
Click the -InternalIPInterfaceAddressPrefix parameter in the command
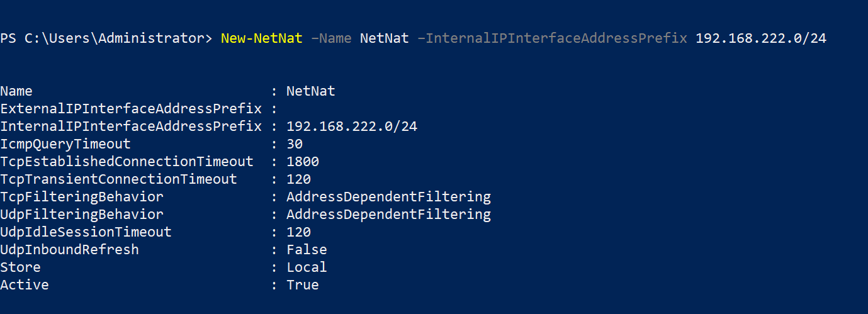tap(552, 39)
